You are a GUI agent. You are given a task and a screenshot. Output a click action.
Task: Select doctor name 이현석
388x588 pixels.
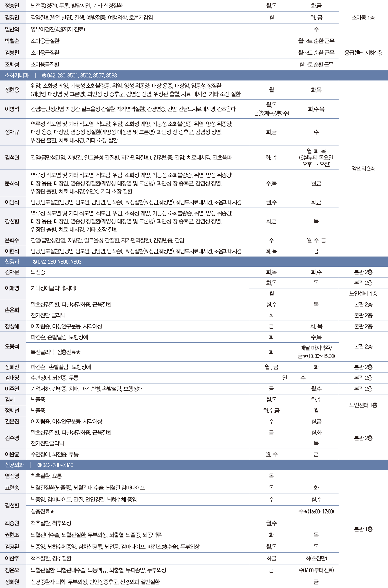tap(12, 251)
